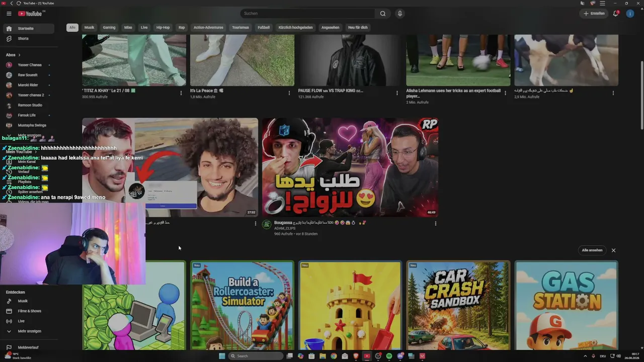The height and width of the screenshot is (362, 644).
Task: Go back with browser back arrow
Action: coord(11,3)
